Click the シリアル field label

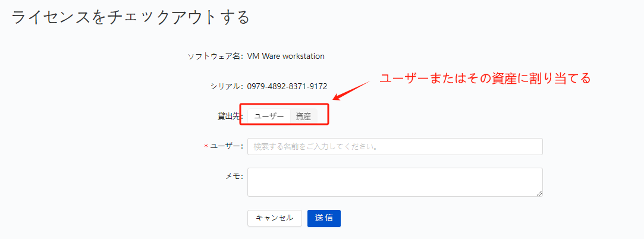point(226,86)
